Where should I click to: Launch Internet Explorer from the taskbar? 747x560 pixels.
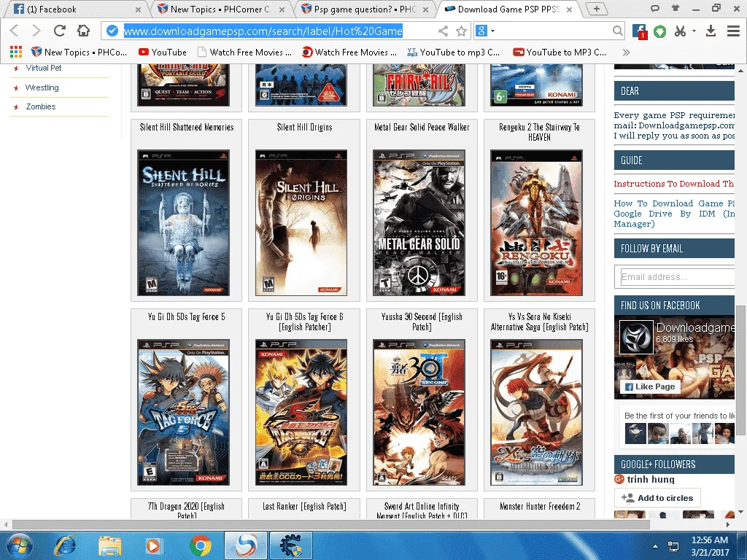(65, 545)
